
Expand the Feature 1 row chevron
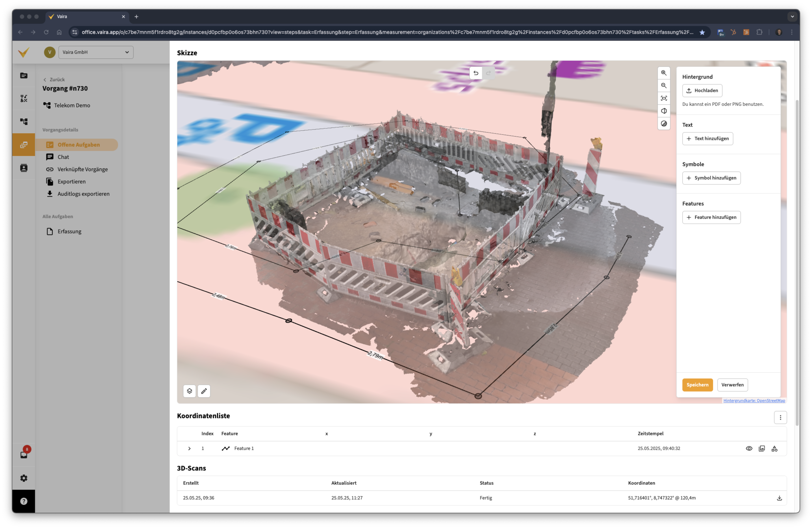coord(189,449)
